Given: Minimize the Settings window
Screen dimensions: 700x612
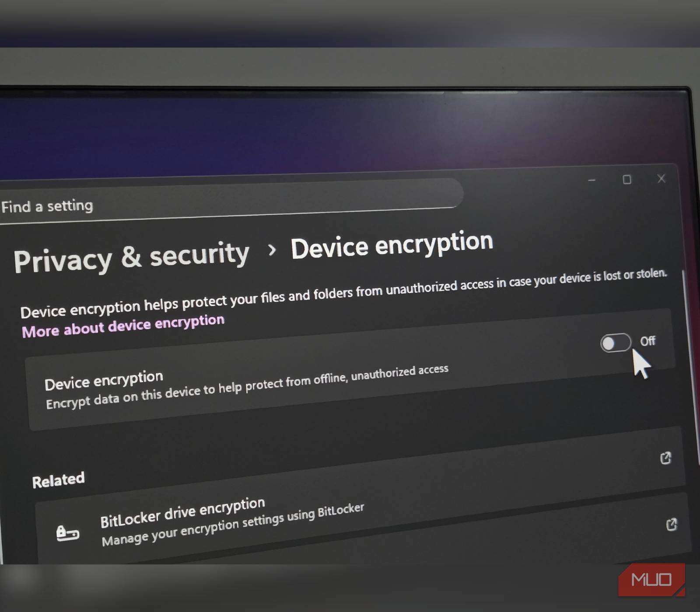Looking at the screenshot, I should tap(592, 180).
